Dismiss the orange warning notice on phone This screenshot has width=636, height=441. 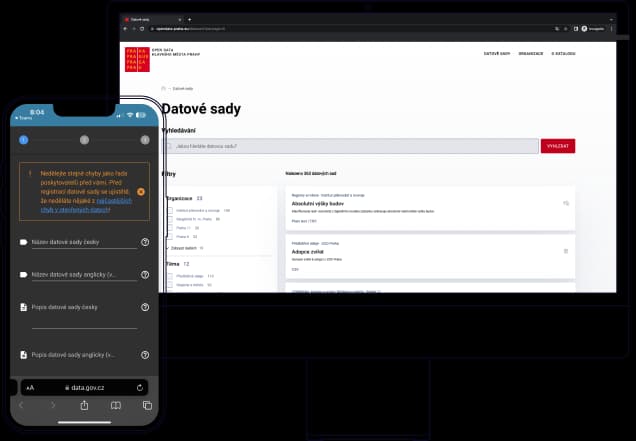141,191
